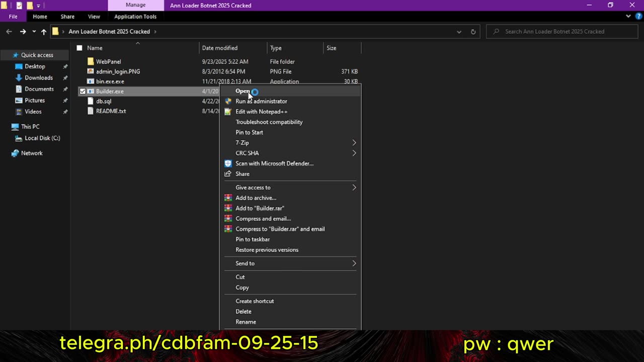Expand the Send to submenu
644x362 pixels.
click(290, 263)
